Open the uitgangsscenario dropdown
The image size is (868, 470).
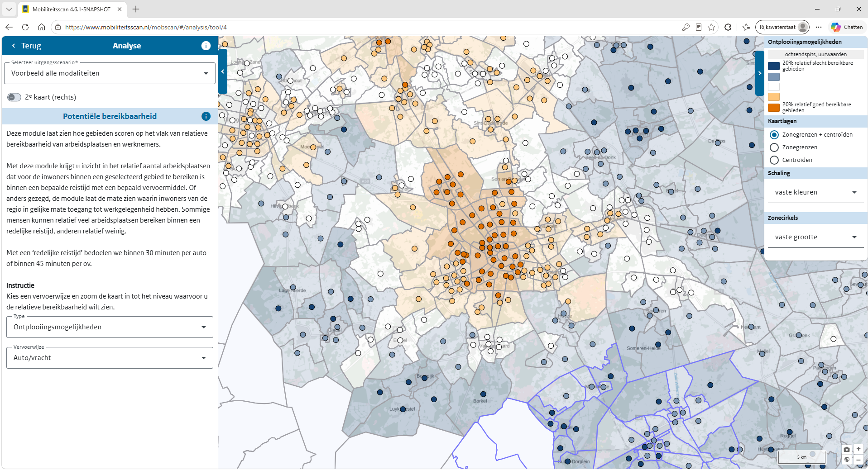pos(110,73)
